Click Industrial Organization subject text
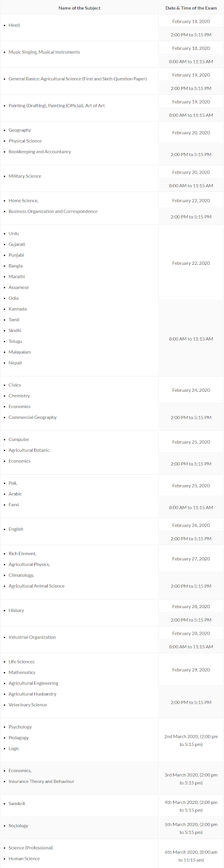Viewport: 224px width, 868px height. point(32,637)
